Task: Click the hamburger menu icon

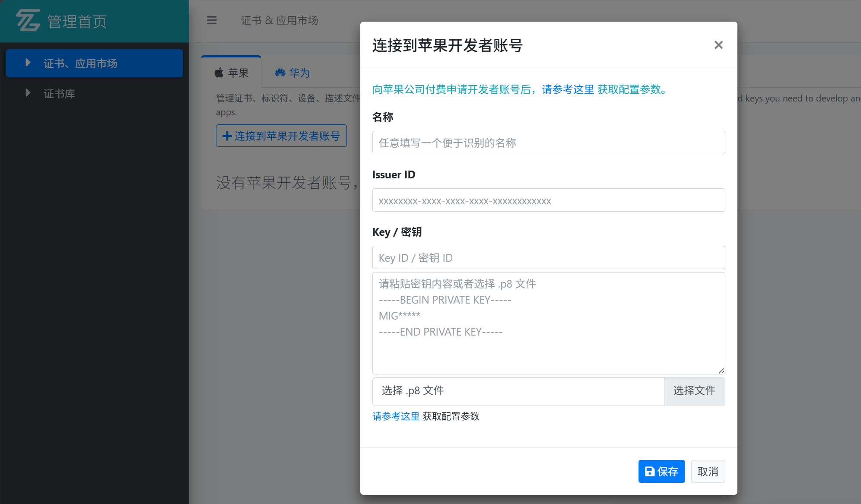Action: point(212,20)
